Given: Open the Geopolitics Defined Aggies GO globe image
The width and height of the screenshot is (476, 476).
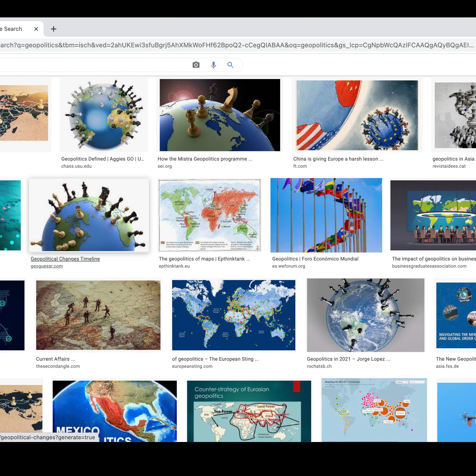Looking at the screenshot, I should pyautogui.click(x=104, y=115).
